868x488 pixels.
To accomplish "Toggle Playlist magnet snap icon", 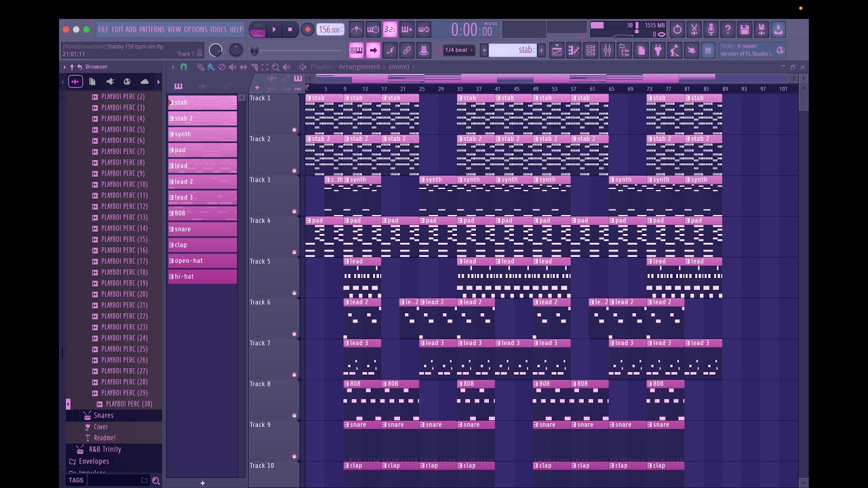I will [183, 67].
